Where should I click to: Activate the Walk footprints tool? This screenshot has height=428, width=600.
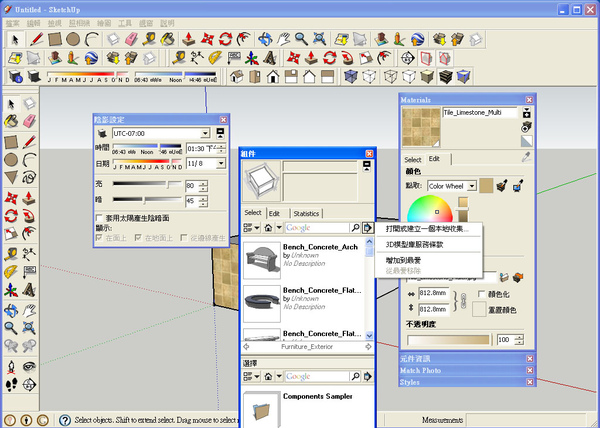[11, 384]
